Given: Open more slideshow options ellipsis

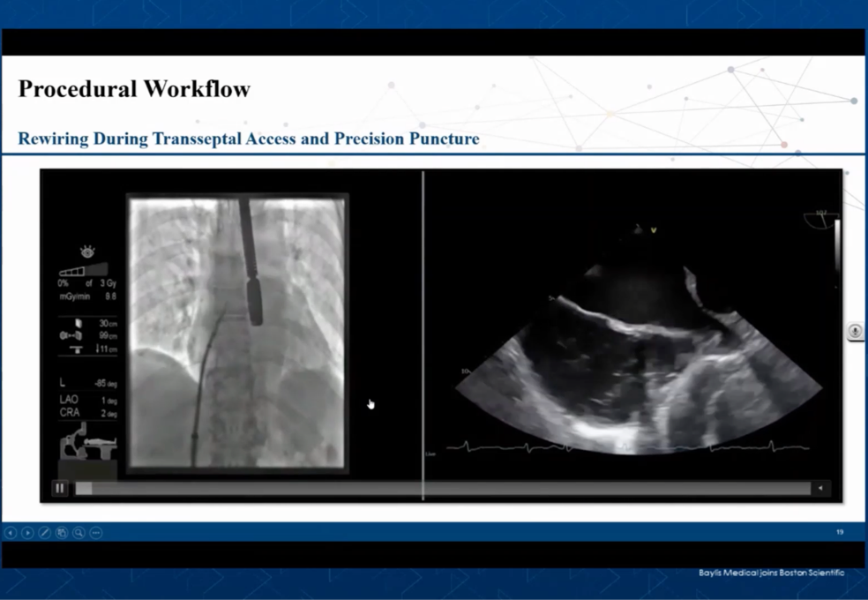Looking at the screenshot, I should [x=96, y=533].
